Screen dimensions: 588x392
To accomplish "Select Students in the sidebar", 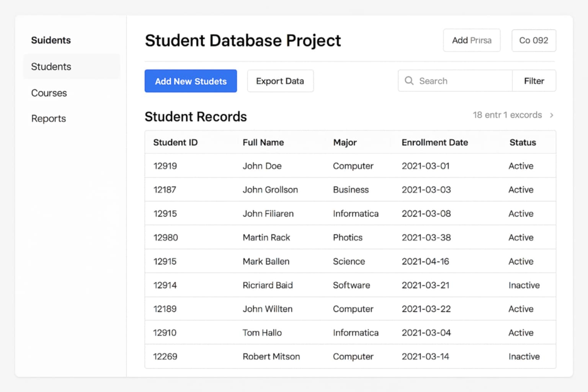I will tap(51, 67).
